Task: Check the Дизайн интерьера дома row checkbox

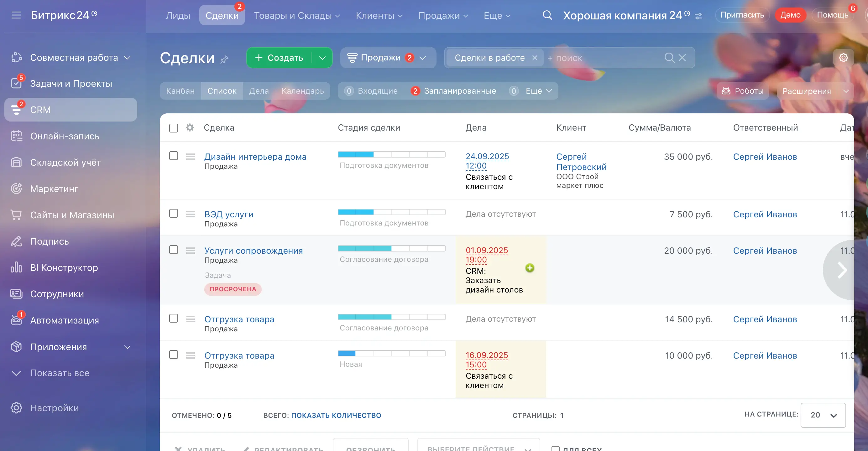Action: coord(174,156)
